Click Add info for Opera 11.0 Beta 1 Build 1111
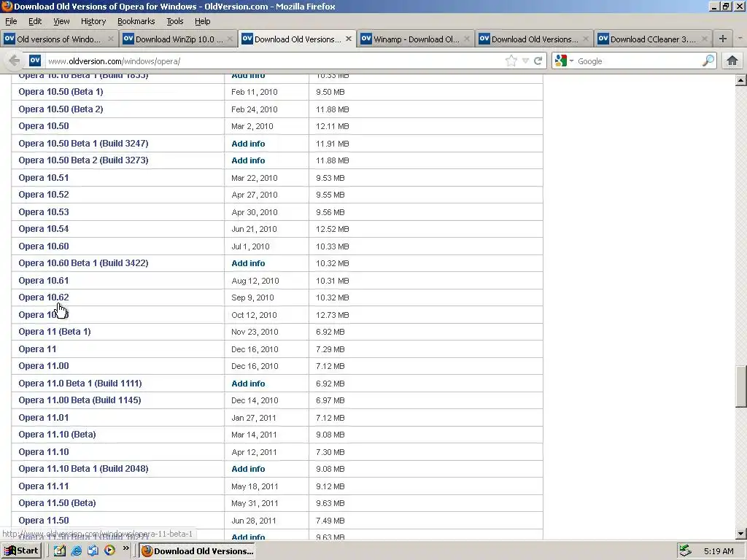Image resolution: width=747 pixels, height=560 pixels. pyautogui.click(x=248, y=384)
